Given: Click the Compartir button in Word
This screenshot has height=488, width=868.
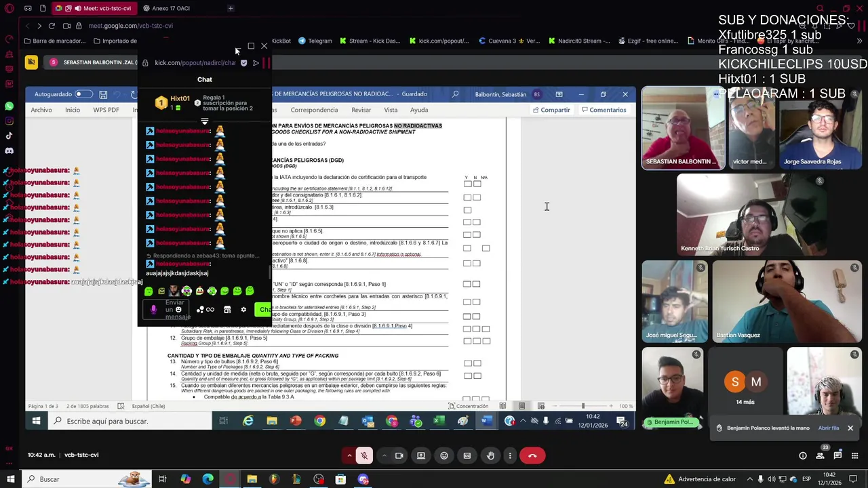Looking at the screenshot, I should coord(551,110).
